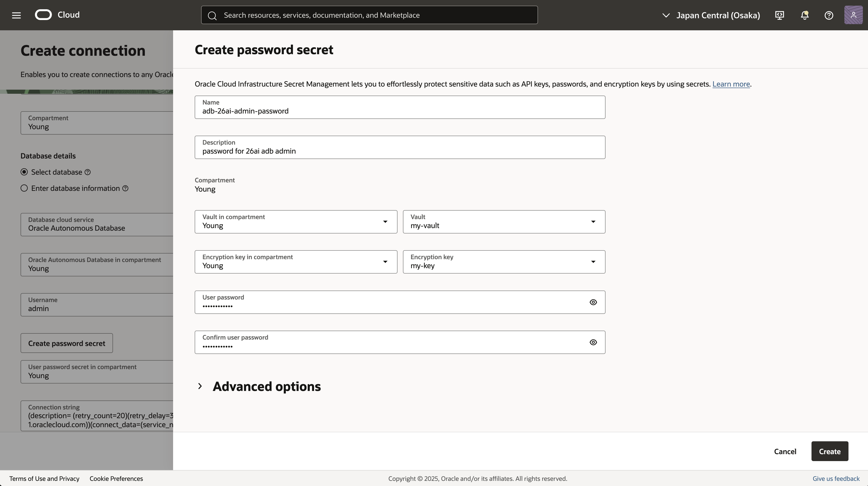The image size is (868, 486).
Task: Open the Japan Central (Osaka) region menu
Action: click(x=711, y=15)
